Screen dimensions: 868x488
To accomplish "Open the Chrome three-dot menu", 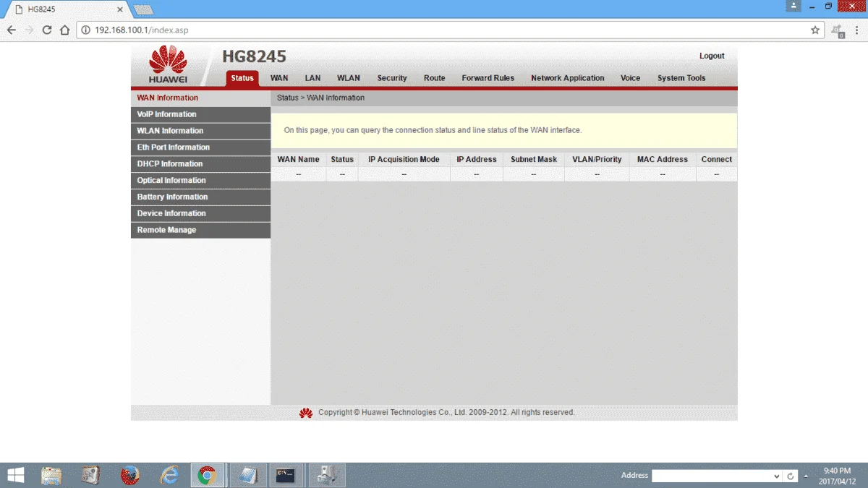I will (858, 30).
